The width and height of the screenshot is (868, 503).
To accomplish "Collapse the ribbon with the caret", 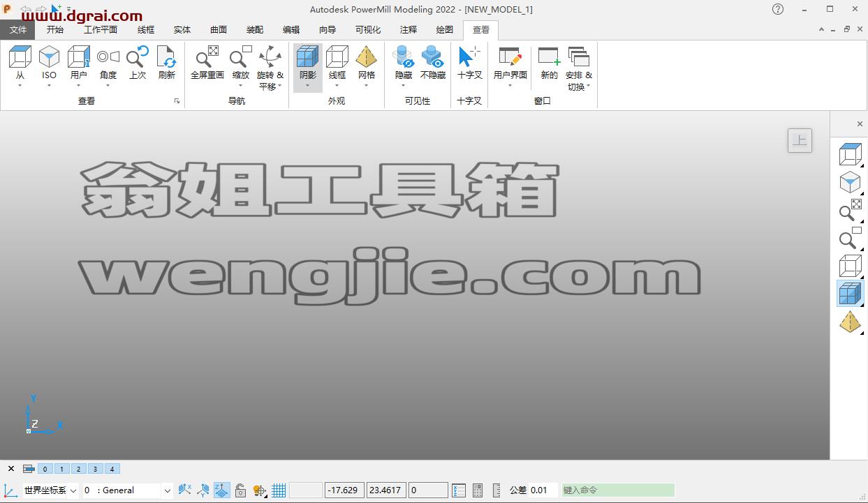I will (x=821, y=29).
